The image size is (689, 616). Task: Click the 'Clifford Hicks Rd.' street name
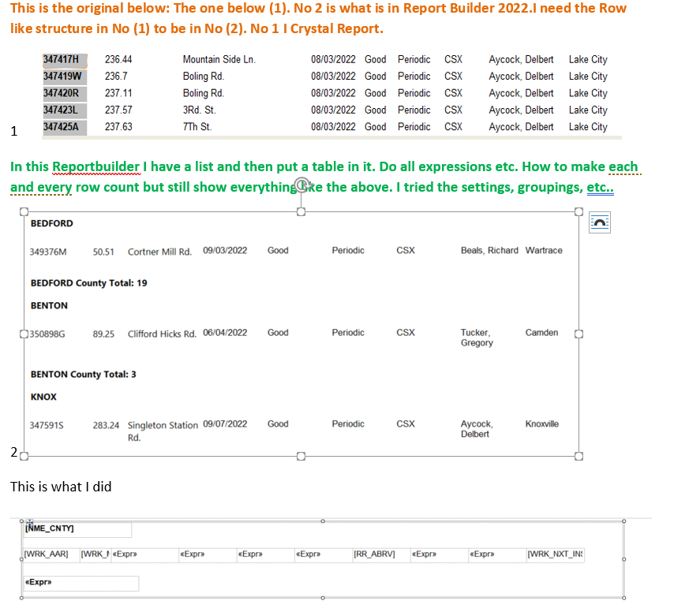tap(162, 334)
